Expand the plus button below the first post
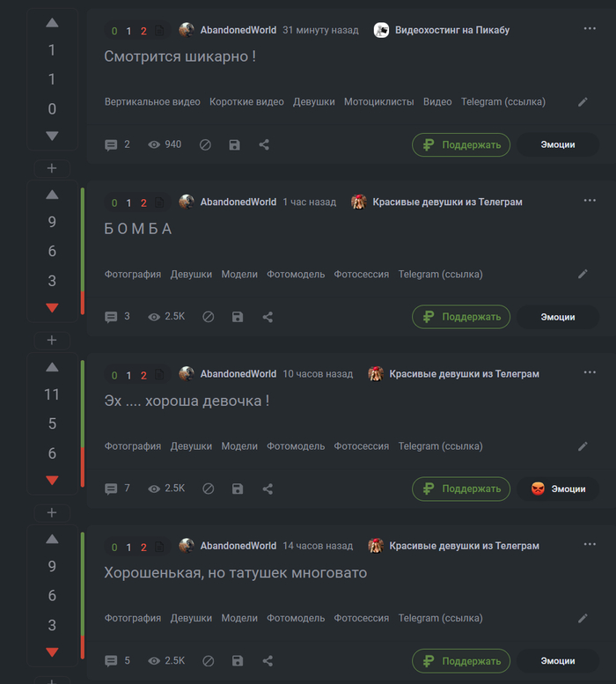616x684 pixels. pos(52,168)
